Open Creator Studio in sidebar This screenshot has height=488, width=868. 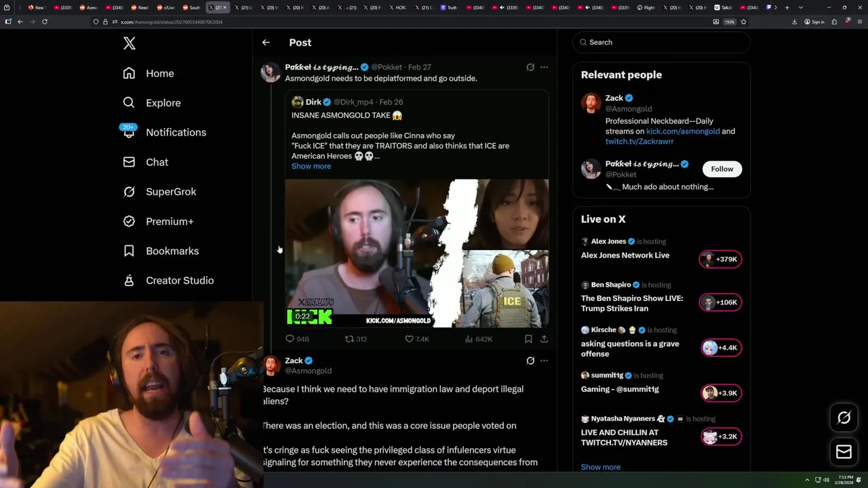[x=168, y=281]
